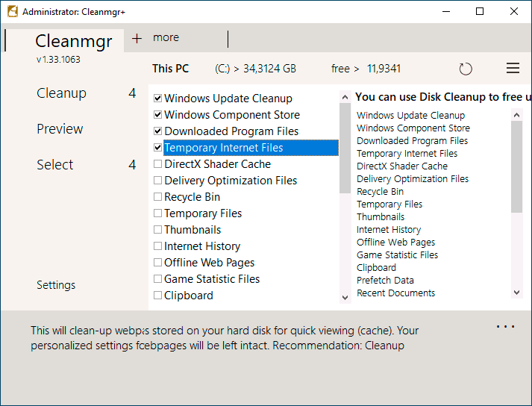
Task: Check Thumbnails checkbox
Action: (x=157, y=229)
